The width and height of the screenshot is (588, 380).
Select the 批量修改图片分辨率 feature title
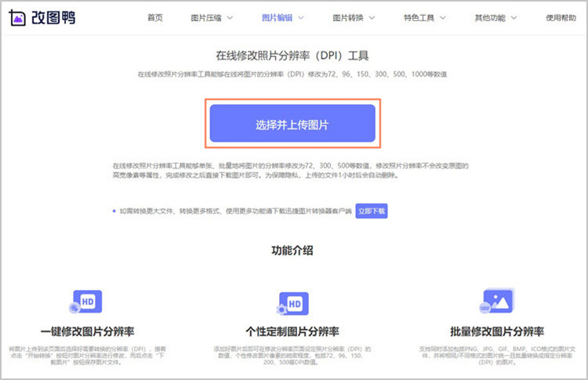point(498,331)
